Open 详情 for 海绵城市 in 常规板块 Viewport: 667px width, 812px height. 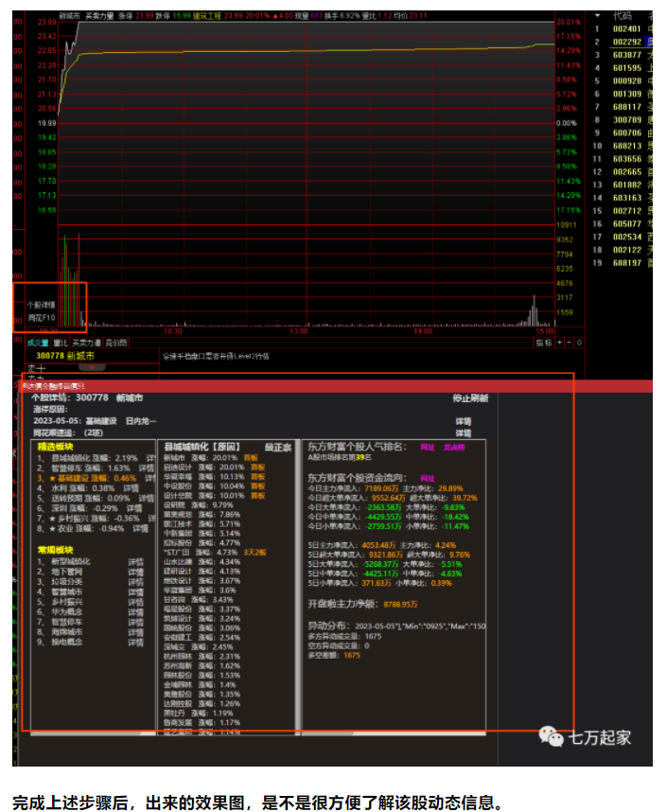pyautogui.click(x=135, y=632)
